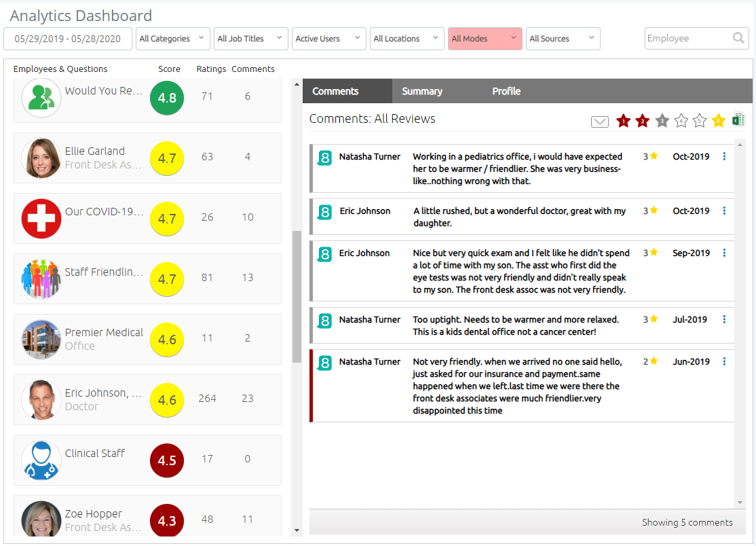
Task: Switch to the Summary tab
Action: coord(421,91)
